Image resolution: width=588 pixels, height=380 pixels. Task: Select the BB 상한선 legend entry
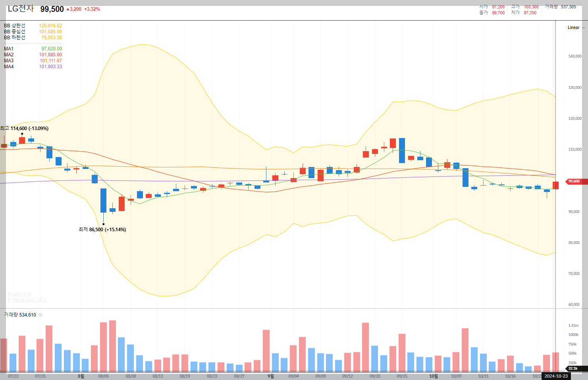click(x=15, y=26)
